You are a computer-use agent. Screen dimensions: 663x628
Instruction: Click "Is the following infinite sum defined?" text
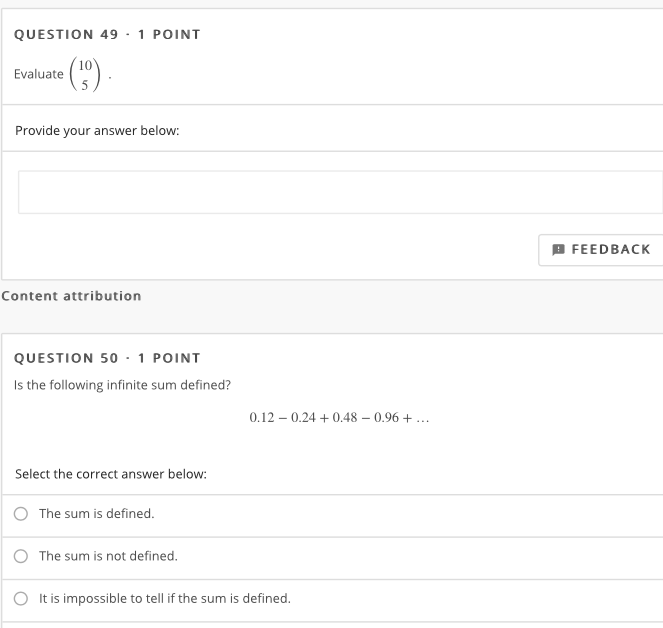point(122,385)
